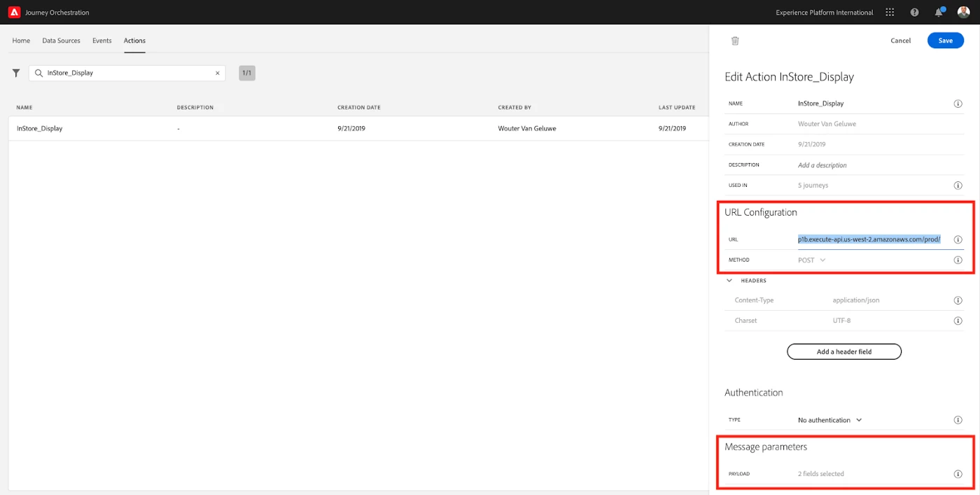Click the Wouter Van Geluwe table cell

tap(528, 129)
